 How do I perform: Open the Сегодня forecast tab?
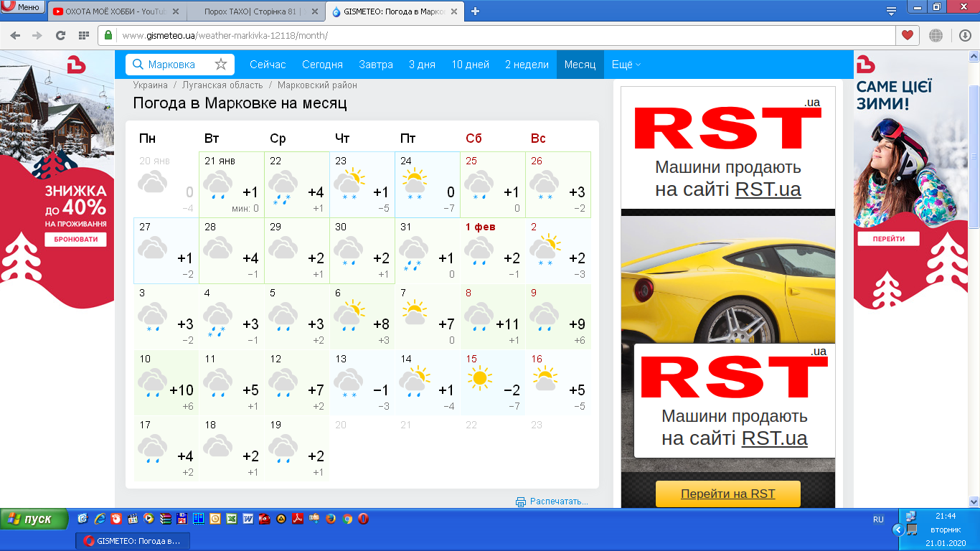click(x=322, y=65)
